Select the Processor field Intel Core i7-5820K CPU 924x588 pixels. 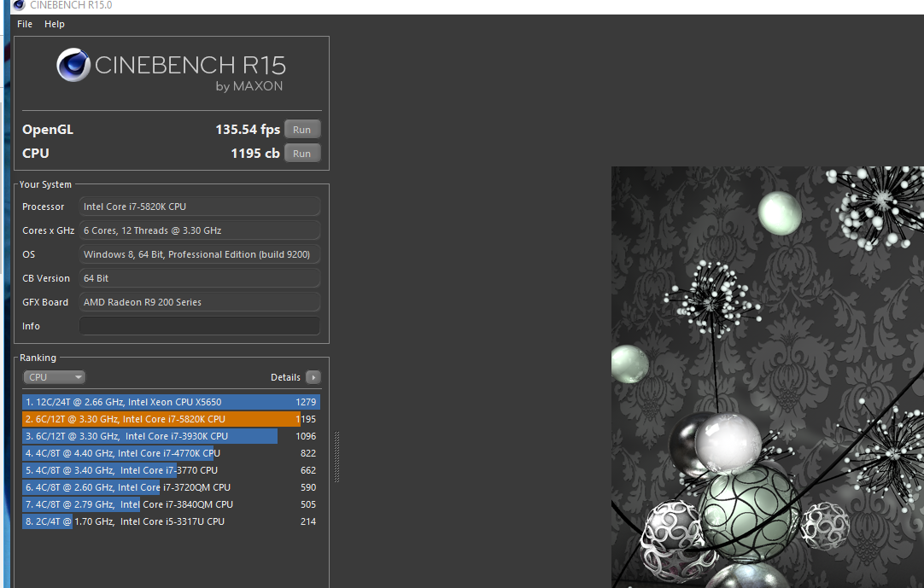click(200, 207)
